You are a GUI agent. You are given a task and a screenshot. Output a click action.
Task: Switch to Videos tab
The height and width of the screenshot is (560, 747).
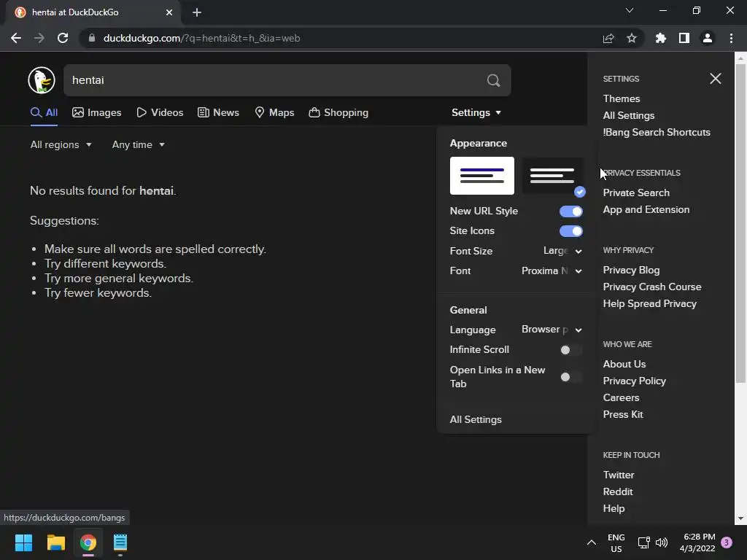coord(160,113)
